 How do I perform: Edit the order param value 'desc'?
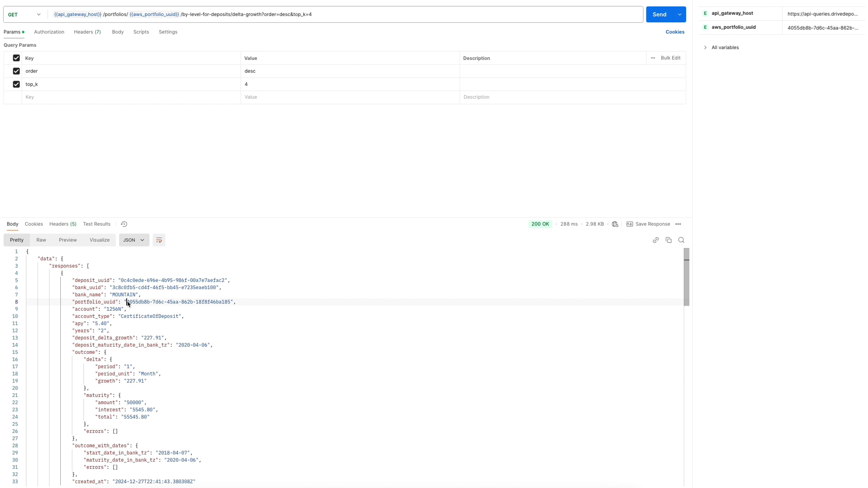coord(350,71)
